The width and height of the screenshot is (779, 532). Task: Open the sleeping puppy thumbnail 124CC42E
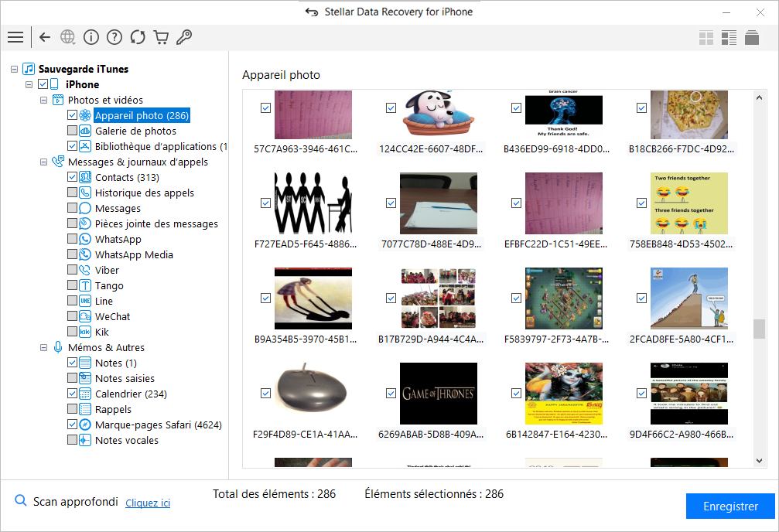pos(439,114)
